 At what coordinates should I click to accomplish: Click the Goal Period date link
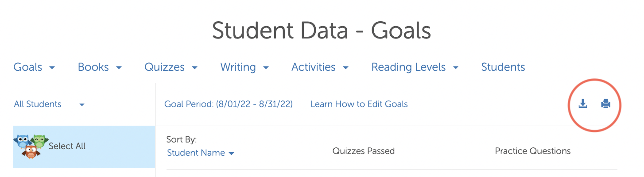(x=229, y=104)
